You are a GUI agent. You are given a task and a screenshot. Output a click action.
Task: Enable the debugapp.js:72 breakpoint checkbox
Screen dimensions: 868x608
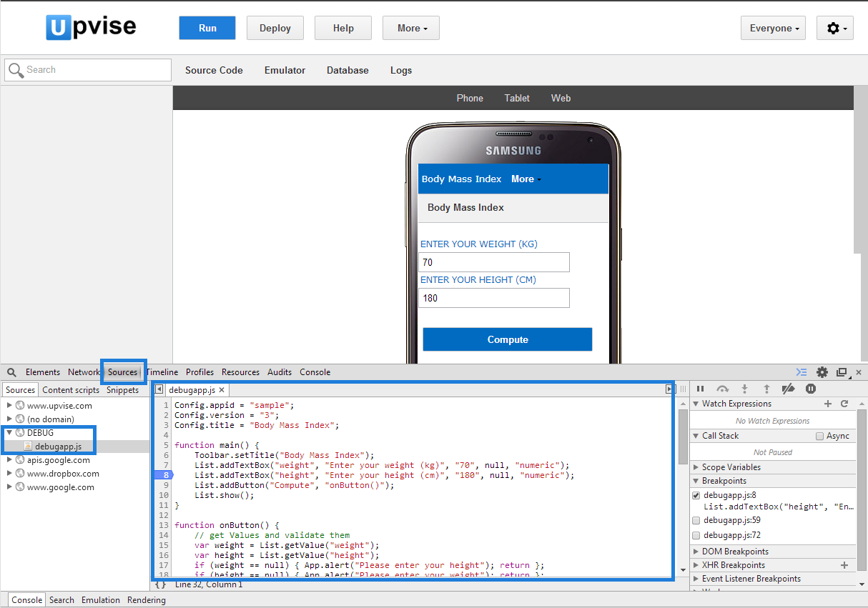pos(696,536)
